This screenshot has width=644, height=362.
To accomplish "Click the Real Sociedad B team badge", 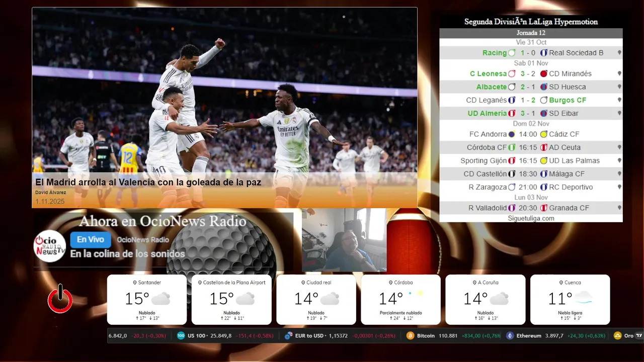I will [x=544, y=53].
